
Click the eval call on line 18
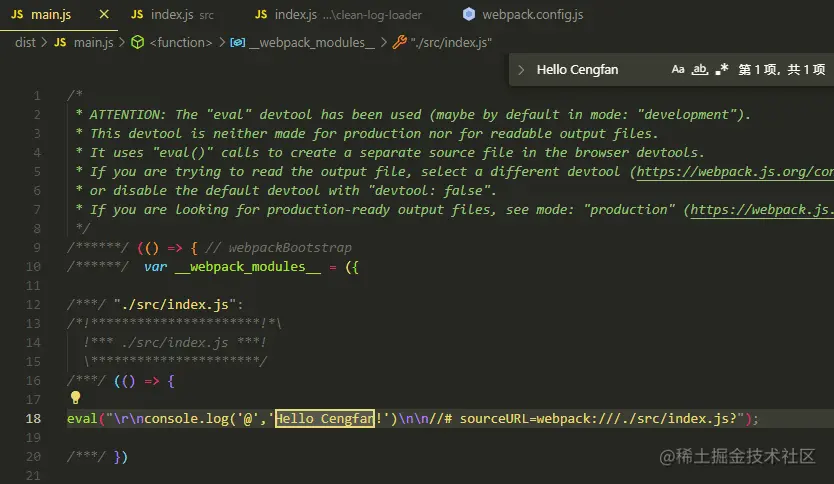coord(82,419)
